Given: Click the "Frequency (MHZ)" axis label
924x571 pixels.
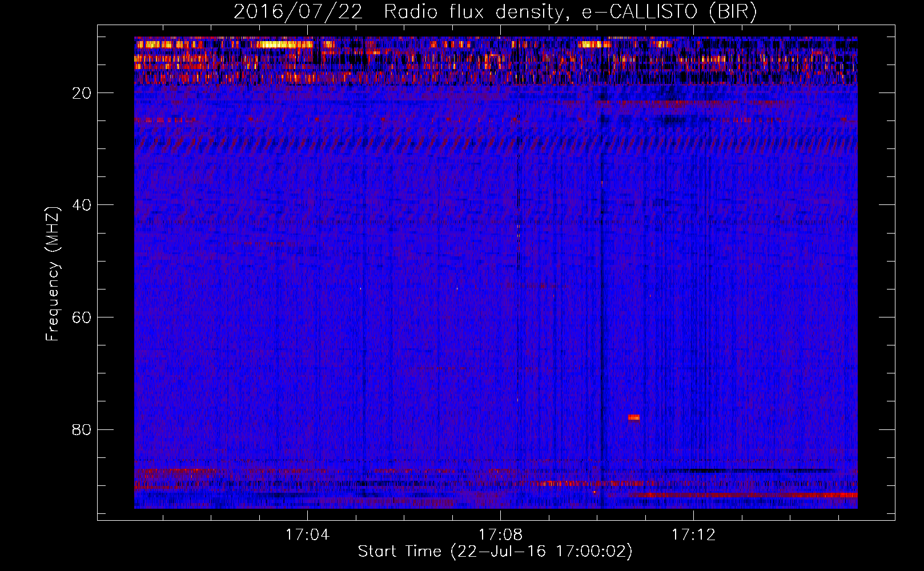Looking at the screenshot, I should [53, 274].
